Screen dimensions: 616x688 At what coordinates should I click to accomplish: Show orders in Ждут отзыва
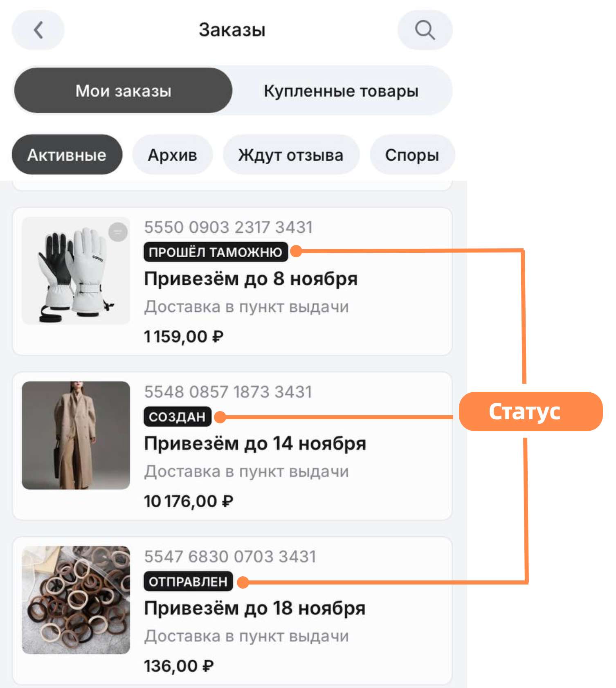point(291,155)
